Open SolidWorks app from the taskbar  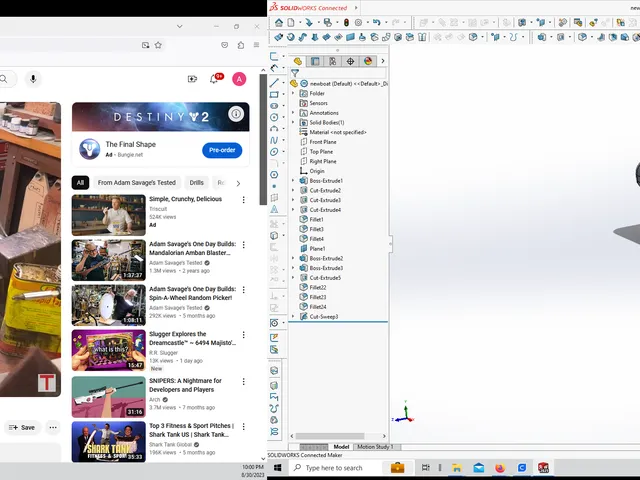click(543, 467)
